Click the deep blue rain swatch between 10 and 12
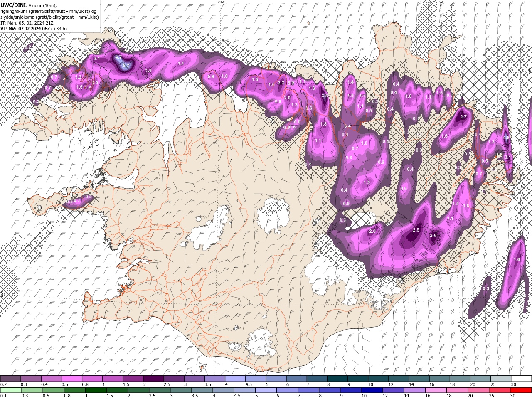 (x=372, y=390)
